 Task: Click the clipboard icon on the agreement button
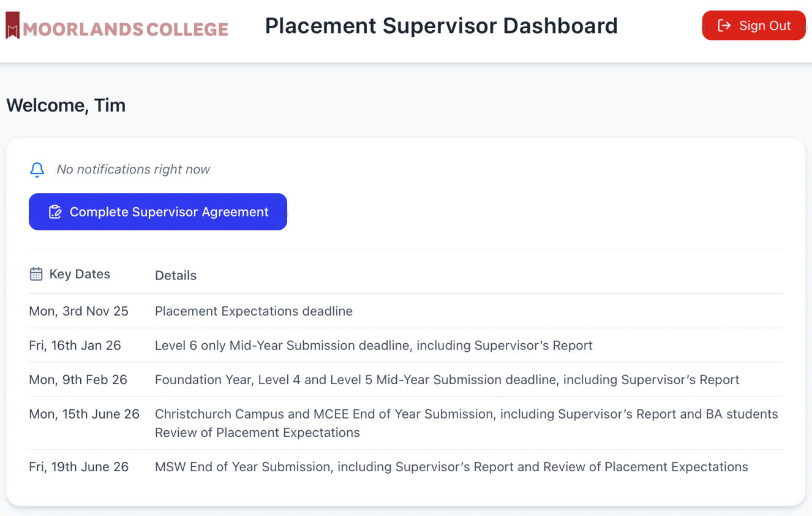55,212
